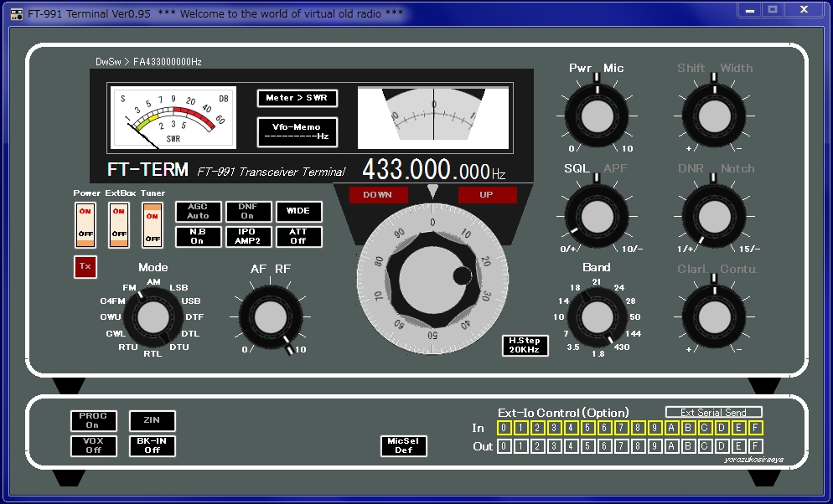Toggle the AGC Auto button
The image size is (833, 504).
click(x=198, y=211)
